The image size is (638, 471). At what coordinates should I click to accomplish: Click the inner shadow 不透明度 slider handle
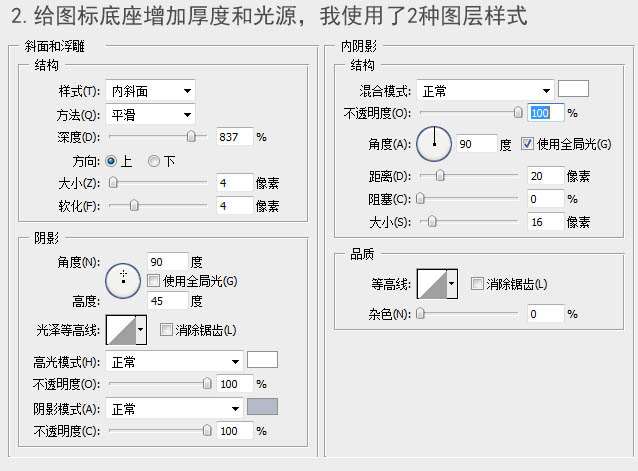[518, 112]
